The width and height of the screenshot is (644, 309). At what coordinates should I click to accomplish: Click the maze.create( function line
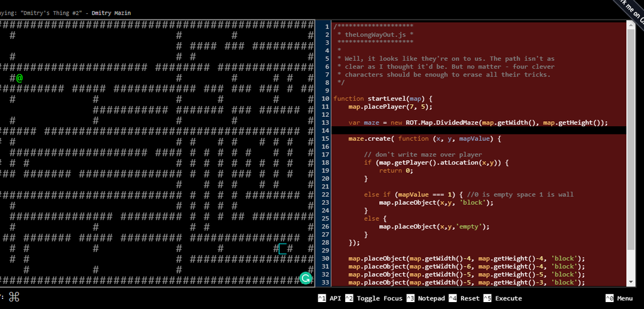(x=425, y=139)
